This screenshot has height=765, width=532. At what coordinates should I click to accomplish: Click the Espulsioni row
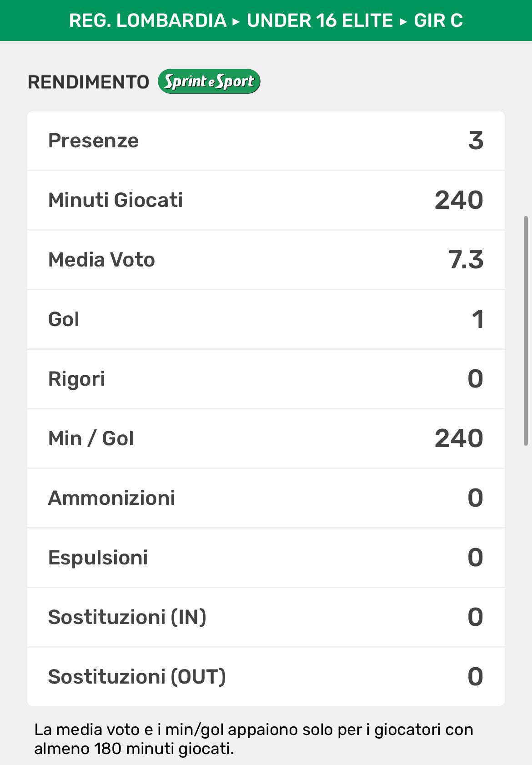pyautogui.click(x=266, y=558)
